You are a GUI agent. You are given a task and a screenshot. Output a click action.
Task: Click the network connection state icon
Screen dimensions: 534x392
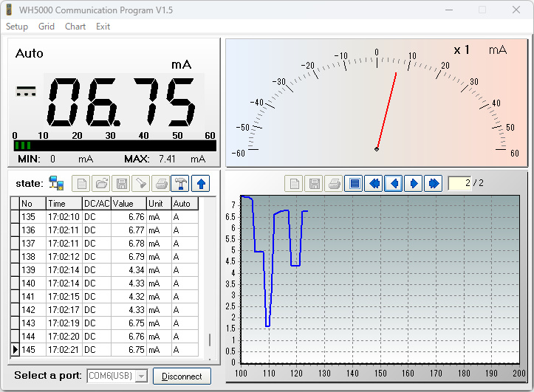click(x=56, y=183)
